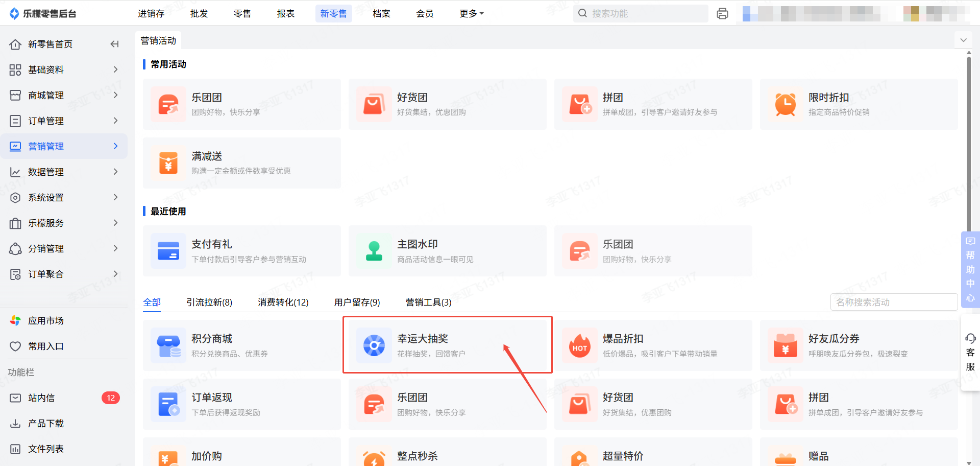This screenshot has width=980, height=466.
Task: Click the 系统设置 gear icon
Action: pyautogui.click(x=15, y=198)
